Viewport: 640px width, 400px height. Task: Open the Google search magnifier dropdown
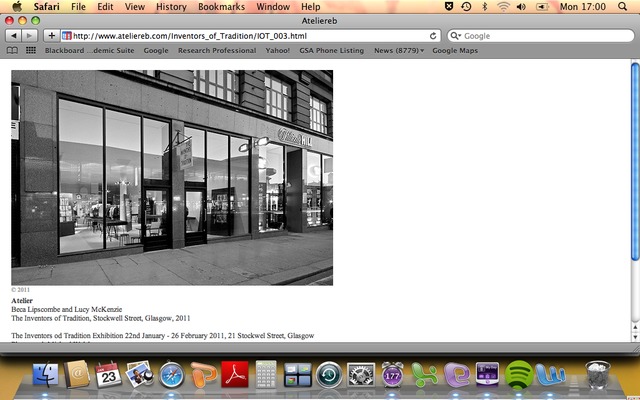[456, 36]
